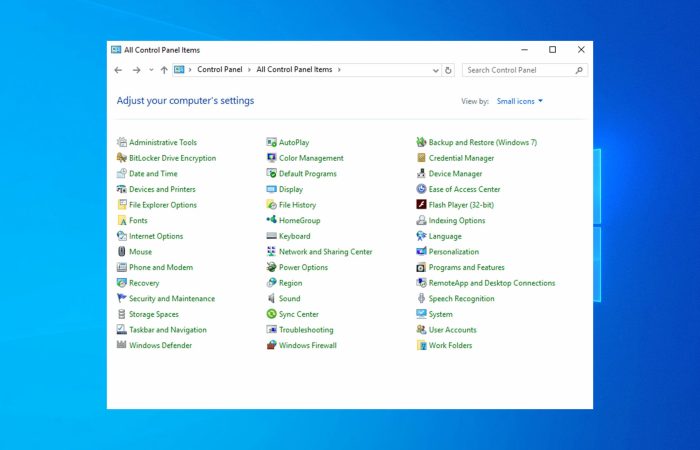Click the Windows Defender icon
Viewport: 700px width, 450px height.
(121, 345)
